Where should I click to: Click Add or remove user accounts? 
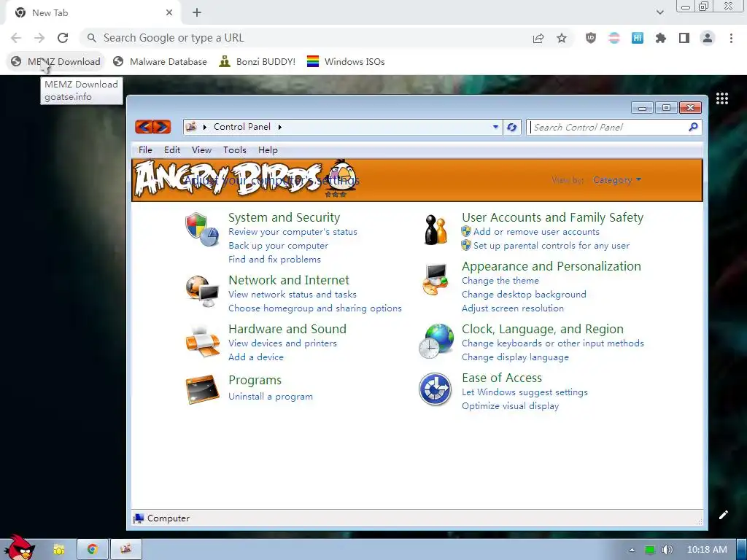(536, 232)
